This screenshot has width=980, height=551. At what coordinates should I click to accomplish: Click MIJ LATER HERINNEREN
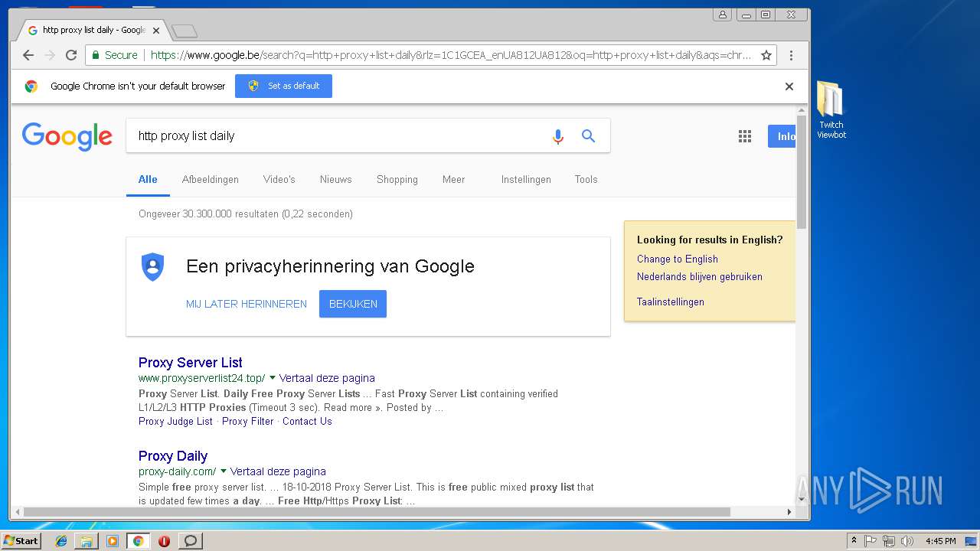tap(247, 304)
